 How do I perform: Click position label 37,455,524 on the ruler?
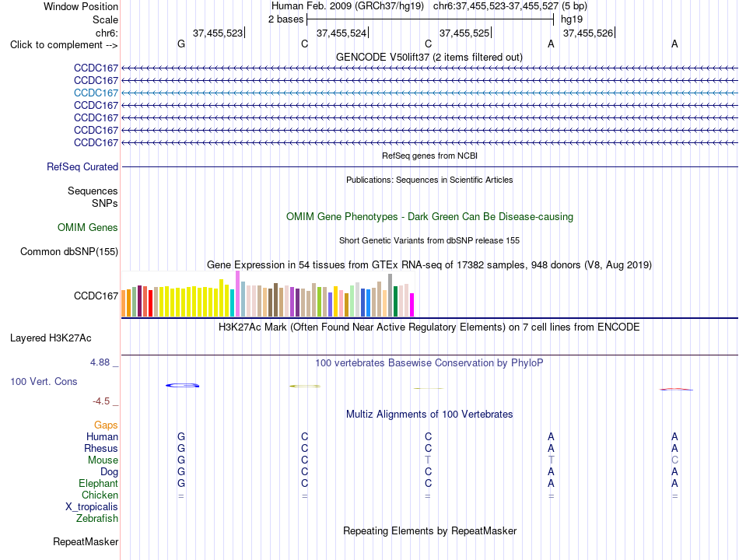coord(341,33)
